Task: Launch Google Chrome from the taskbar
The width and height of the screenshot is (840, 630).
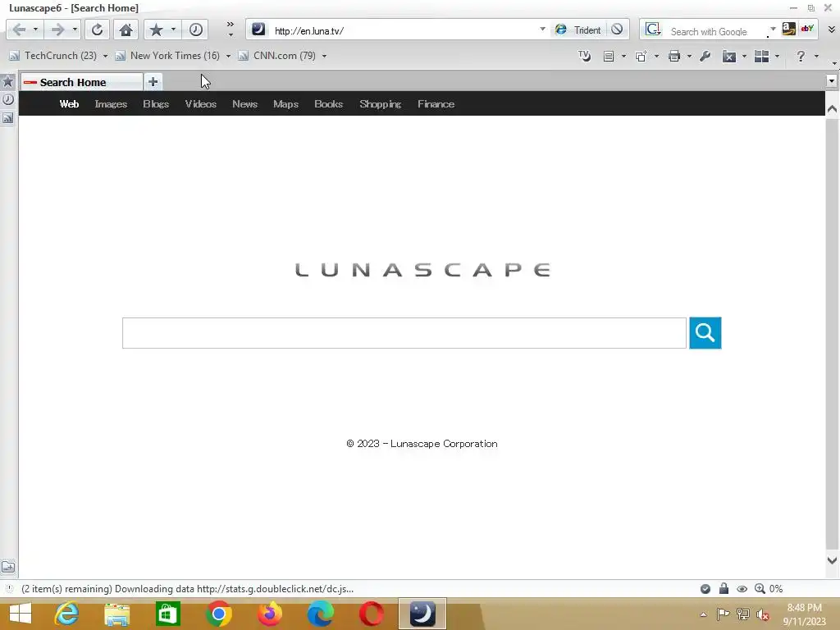Action: pyautogui.click(x=218, y=614)
